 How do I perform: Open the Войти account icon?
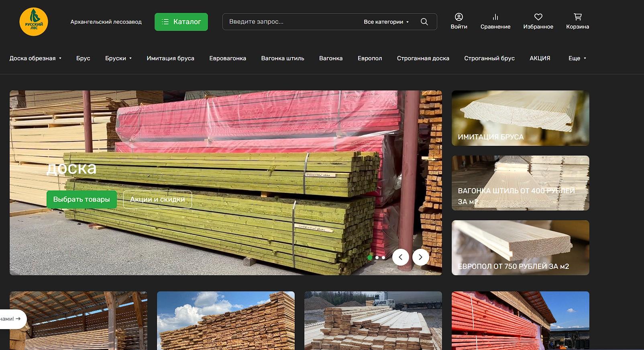[459, 21]
